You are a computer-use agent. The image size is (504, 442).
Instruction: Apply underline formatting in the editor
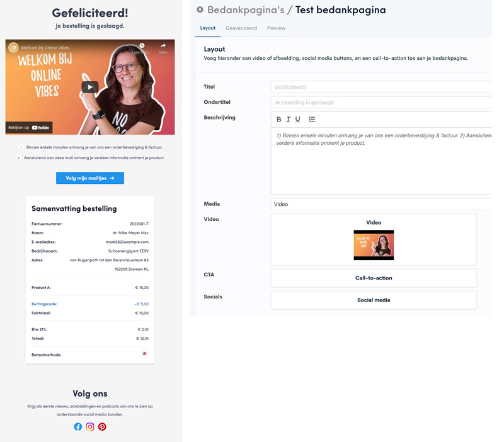[296, 119]
